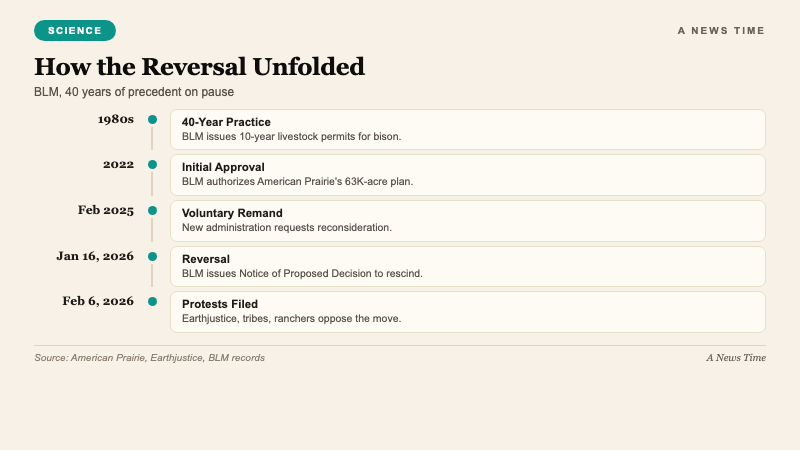Click the 2022 date label

118,164
